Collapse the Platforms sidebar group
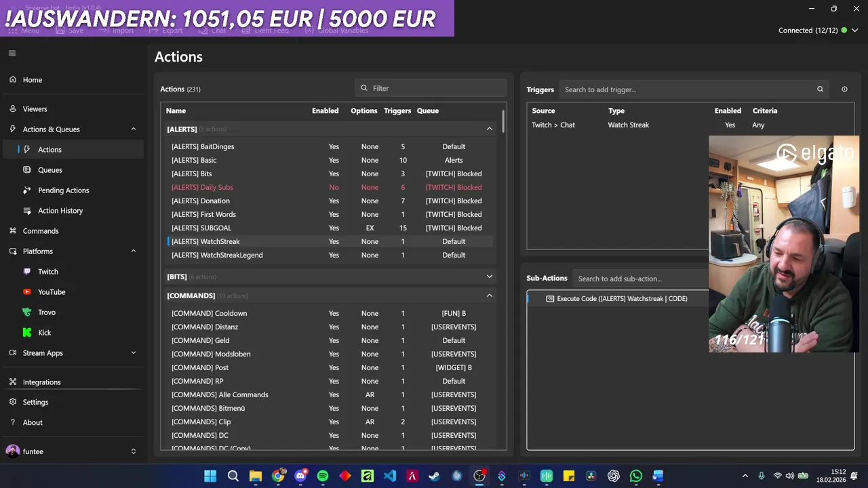 133,251
